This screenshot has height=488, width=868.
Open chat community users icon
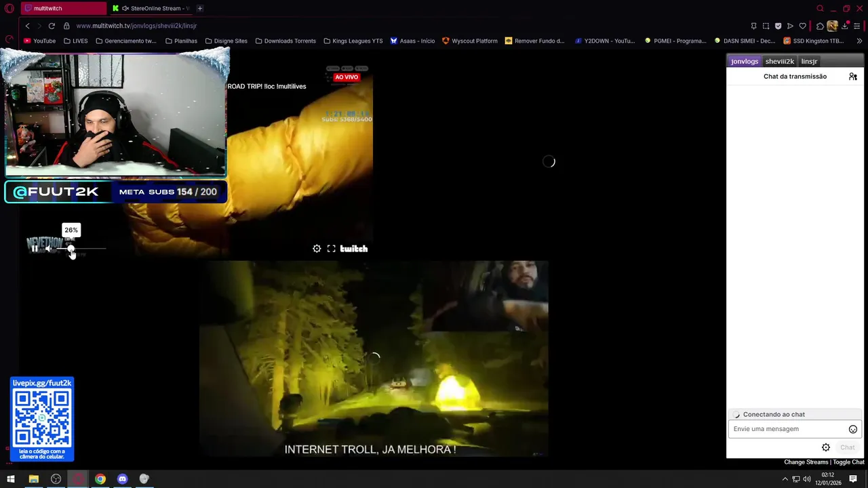pos(853,77)
